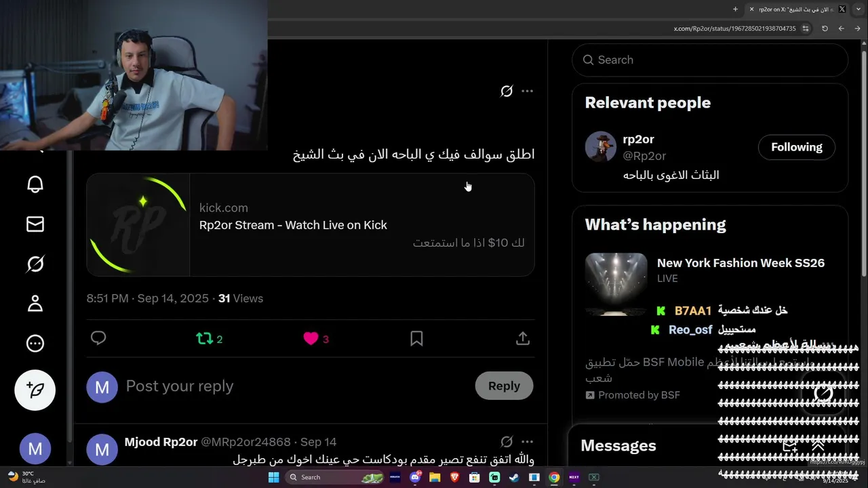This screenshot has width=868, height=488.
Task: Open the @Rp2or handle in Relevant people
Action: (x=644, y=156)
